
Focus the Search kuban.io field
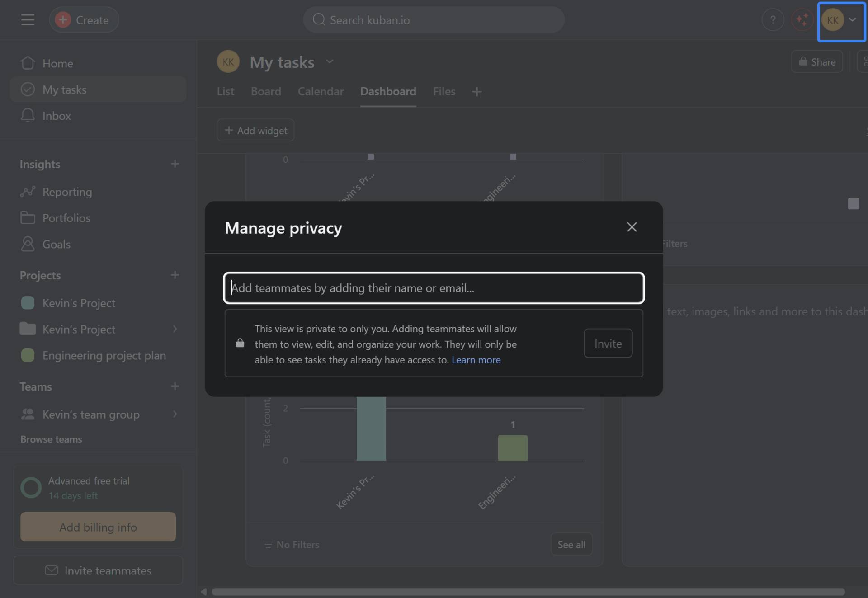tap(434, 20)
